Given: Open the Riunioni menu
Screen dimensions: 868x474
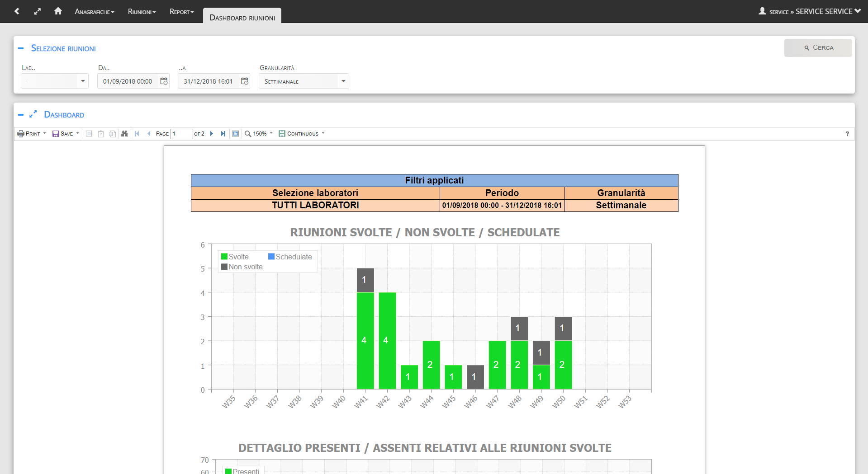Looking at the screenshot, I should [x=142, y=12].
